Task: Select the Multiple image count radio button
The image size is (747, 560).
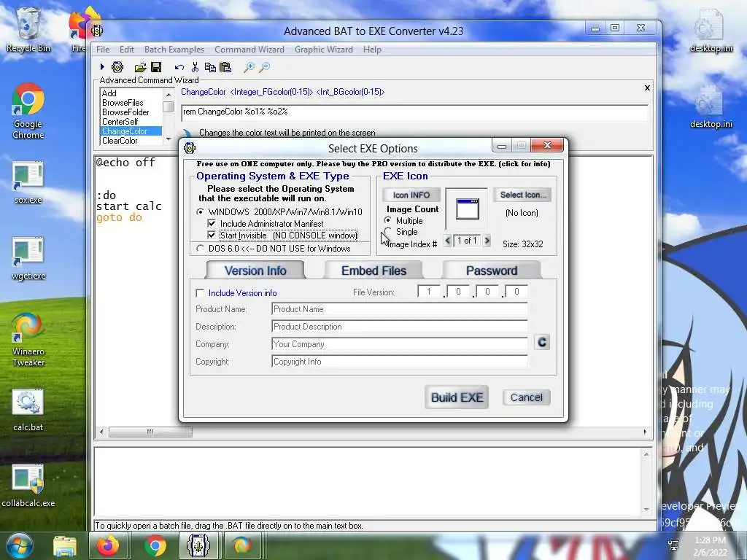Action: (388, 220)
